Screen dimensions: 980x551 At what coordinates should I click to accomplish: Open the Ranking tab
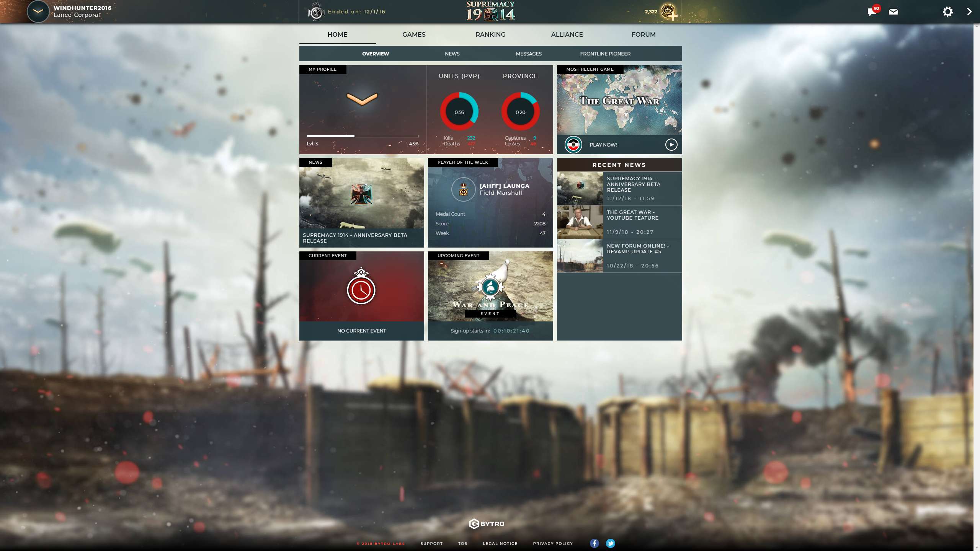click(490, 34)
